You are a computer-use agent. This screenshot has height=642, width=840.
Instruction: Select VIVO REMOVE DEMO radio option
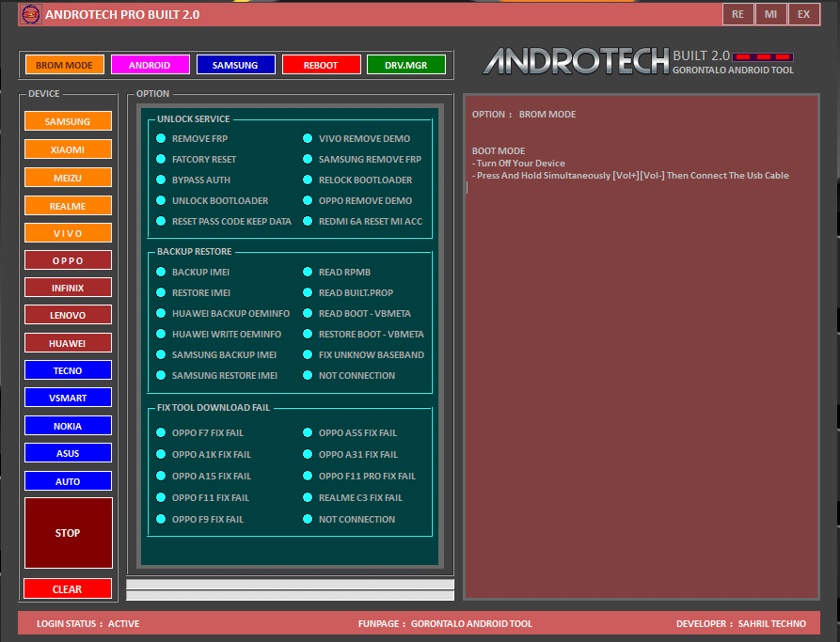(357, 139)
